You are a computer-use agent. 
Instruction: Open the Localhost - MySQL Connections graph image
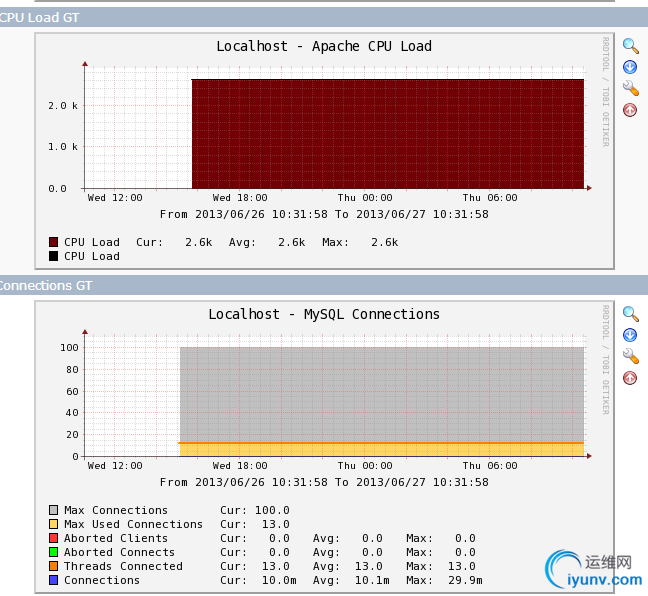pos(324,448)
